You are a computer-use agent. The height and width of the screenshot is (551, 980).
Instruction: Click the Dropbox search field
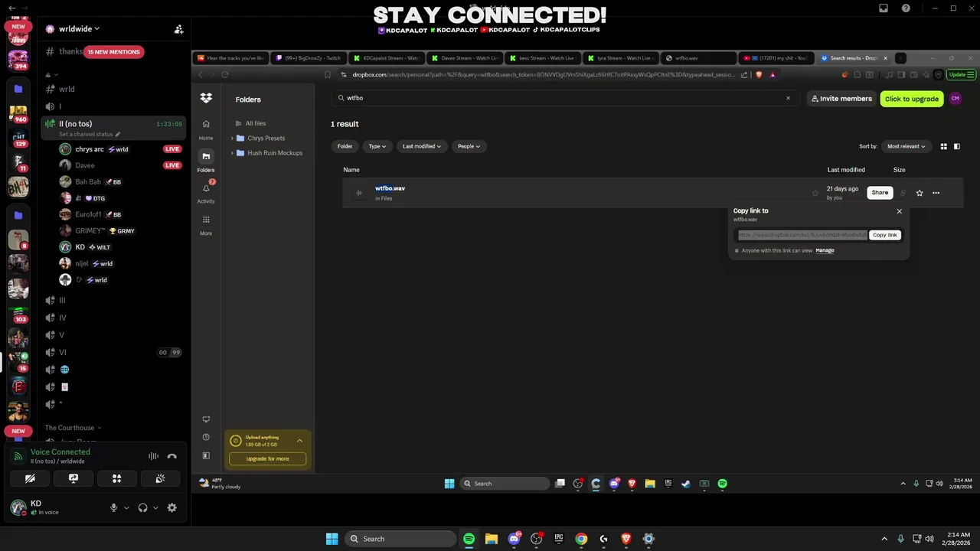point(565,98)
